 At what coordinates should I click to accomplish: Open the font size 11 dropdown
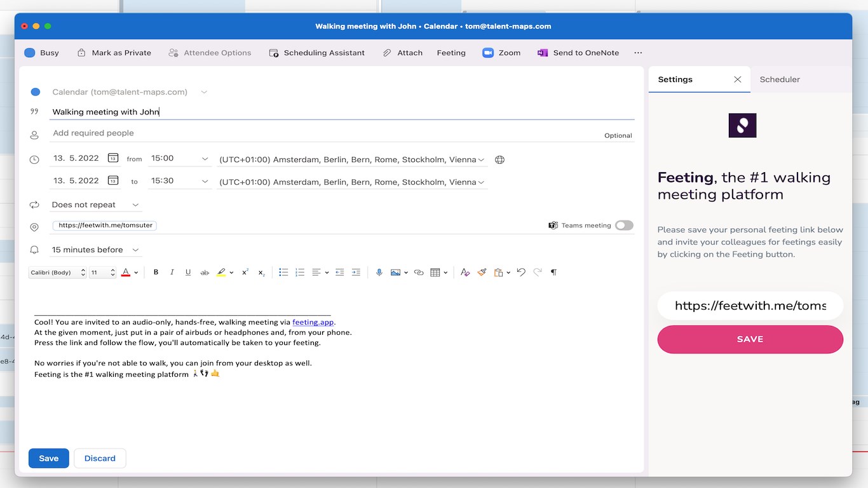(x=102, y=273)
